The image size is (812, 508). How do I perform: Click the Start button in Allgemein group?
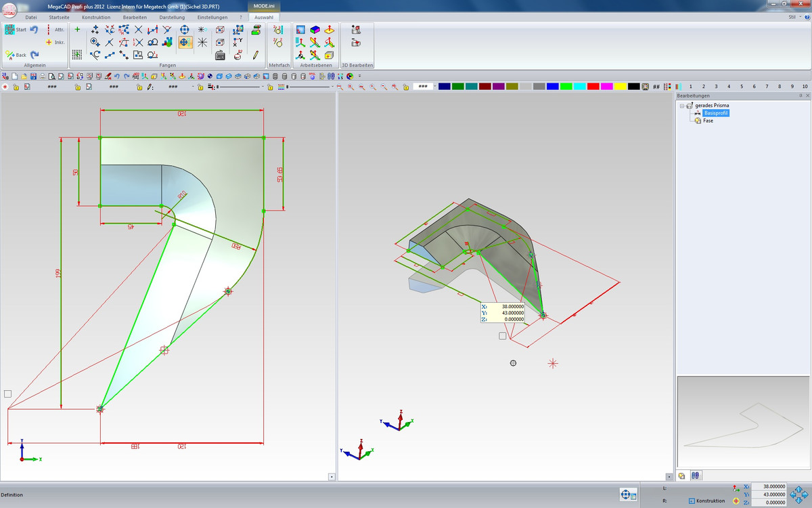pos(15,30)
